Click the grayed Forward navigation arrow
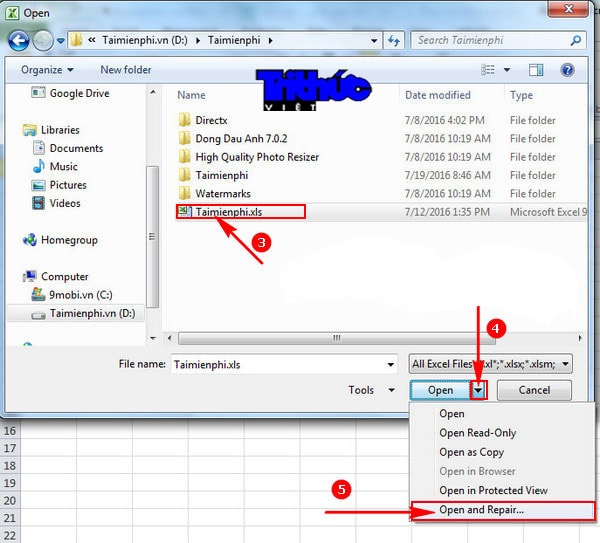Screen dimensions: 600x543 (x=43, y=41)
